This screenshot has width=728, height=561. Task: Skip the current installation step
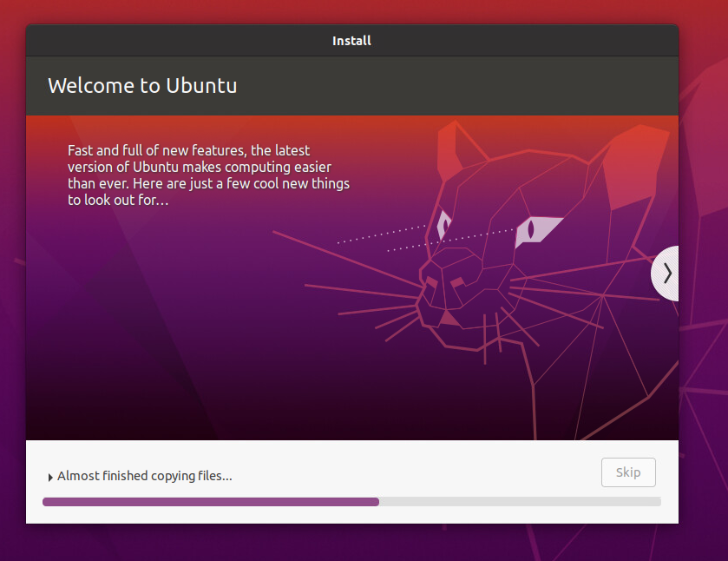pos(628,472)
